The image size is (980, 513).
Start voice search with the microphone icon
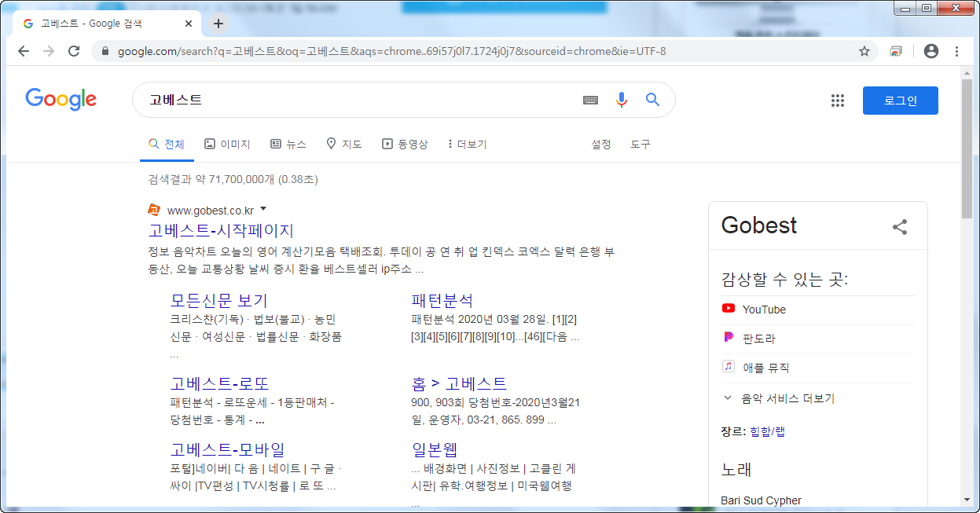coord(622,100)
